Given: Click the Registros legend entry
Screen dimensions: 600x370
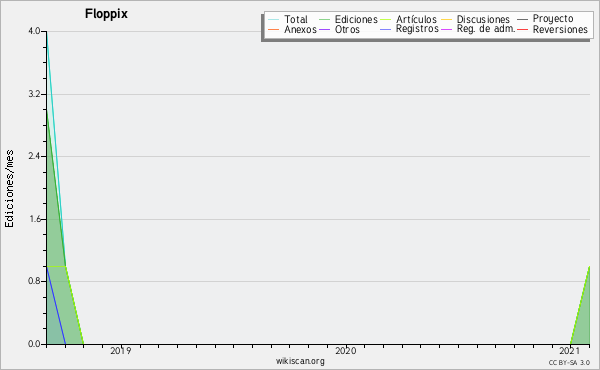Looking at the screenshot, I should (417, 29).
